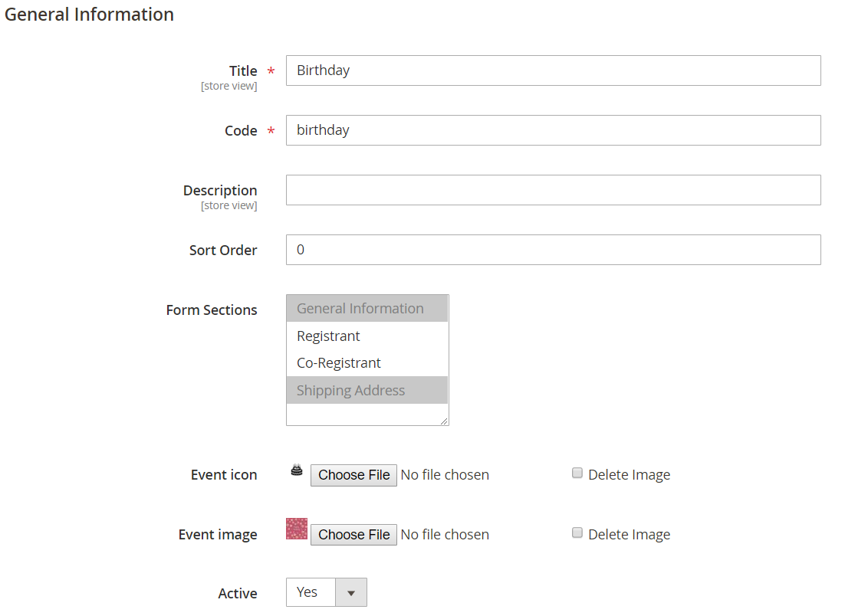This screenshot has height=616, width=845.
Task: Click No file chosen text beside Event icon
Action: pos(445,475)
